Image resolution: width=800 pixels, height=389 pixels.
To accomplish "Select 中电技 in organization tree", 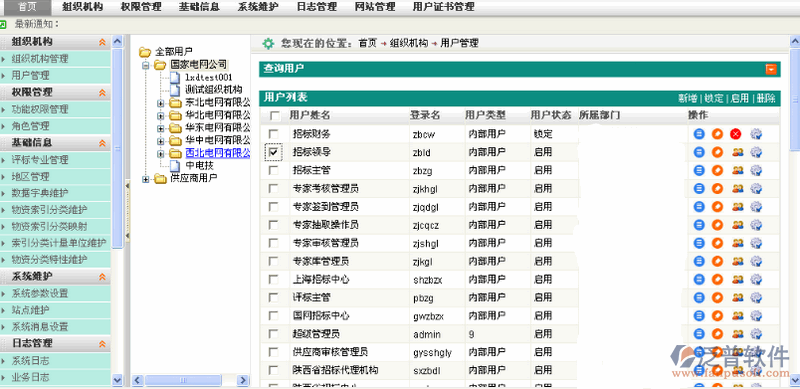I will pos(199,165).
